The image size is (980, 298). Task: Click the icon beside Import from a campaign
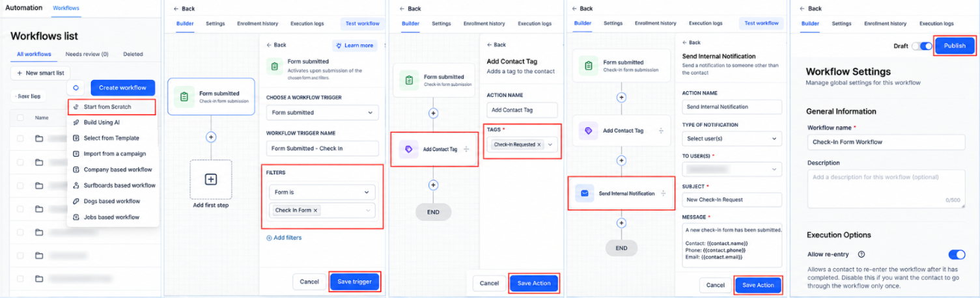[x=76, y=154]
